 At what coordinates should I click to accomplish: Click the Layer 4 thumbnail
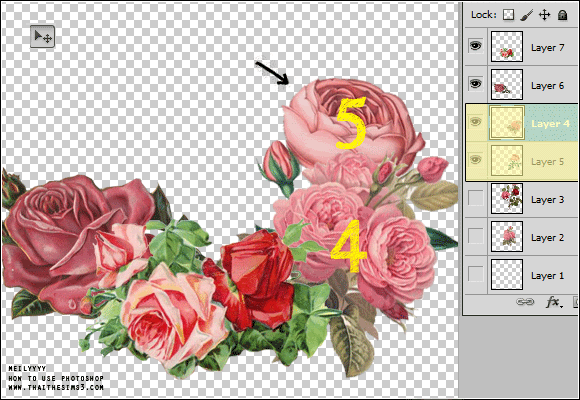coord(507,122)
